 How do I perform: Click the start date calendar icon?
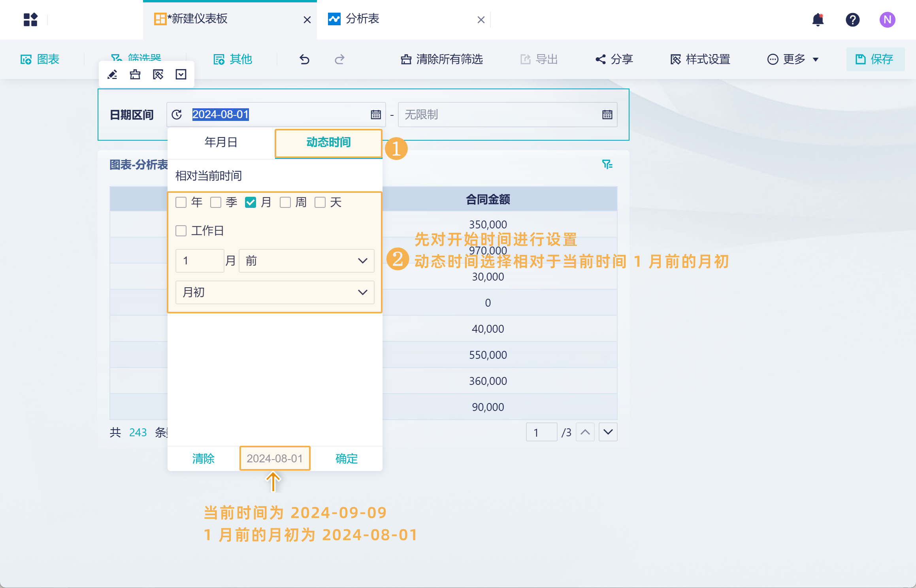pyautogui.click(x=375, y=115)
